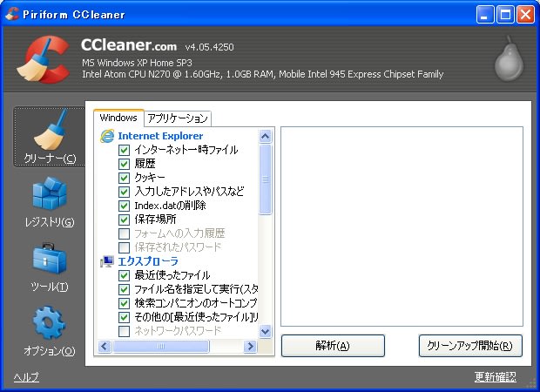Uncheck その他の[最近使ったファイル] checkbox
The image size is (540, 392).
(124, 317)
